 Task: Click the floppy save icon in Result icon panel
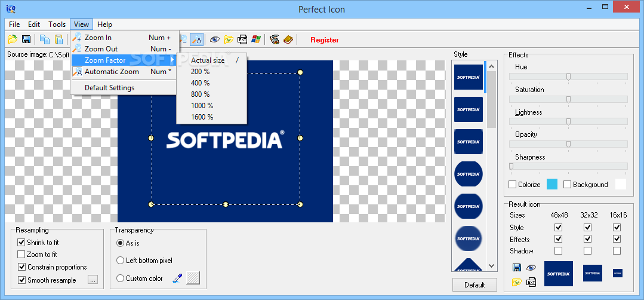[x=517, y=268]
